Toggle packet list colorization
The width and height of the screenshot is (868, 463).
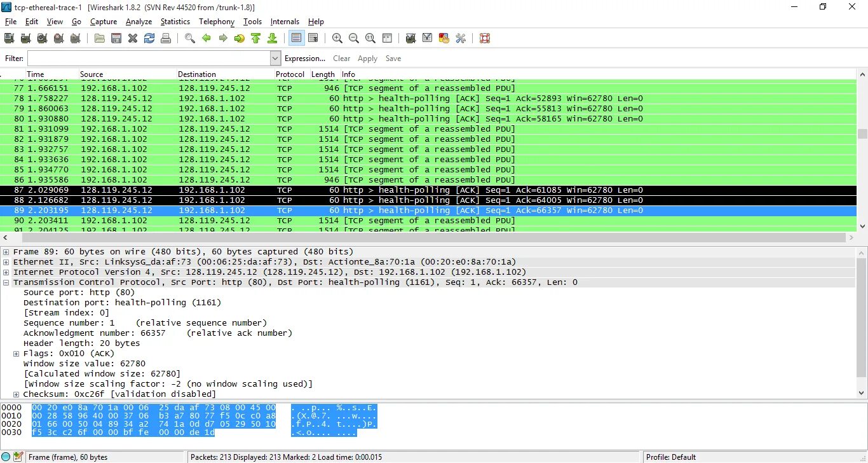tap(297, 38)
